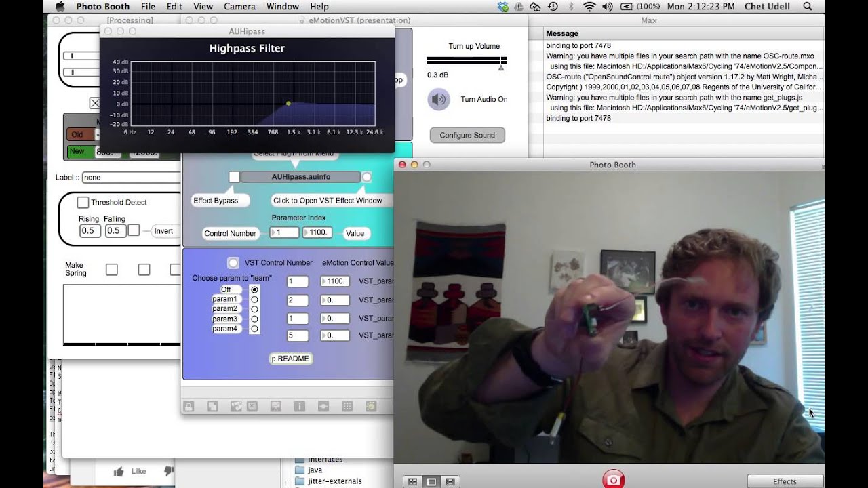The image size is (868, 488).
Task: Open the View menu
Action: coord(203,6)
